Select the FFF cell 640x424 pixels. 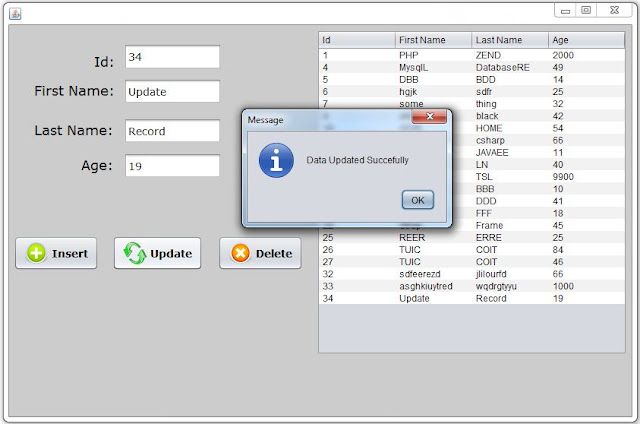point(510,213)
